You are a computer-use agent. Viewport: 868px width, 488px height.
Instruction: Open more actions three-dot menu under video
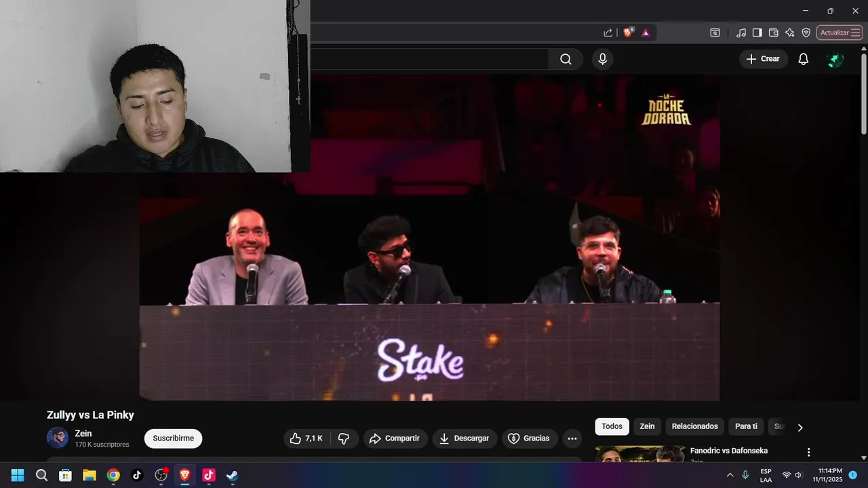pos(572,439)
